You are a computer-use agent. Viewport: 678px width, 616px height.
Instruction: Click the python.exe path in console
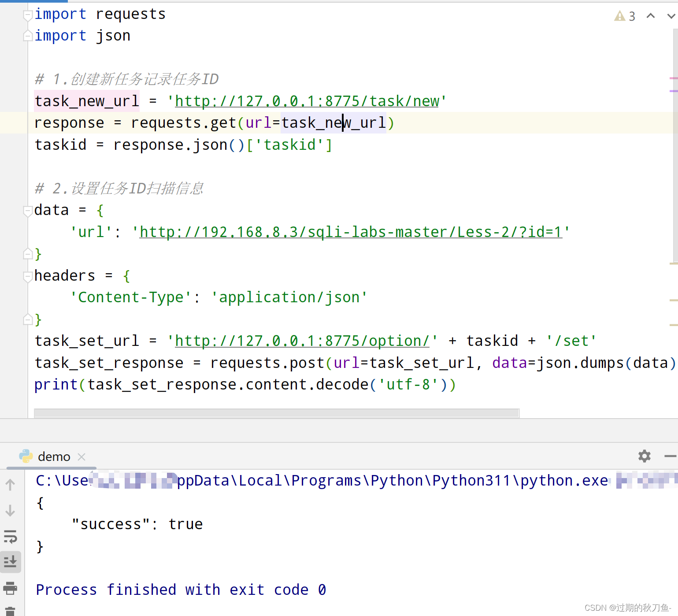point(322,480)
